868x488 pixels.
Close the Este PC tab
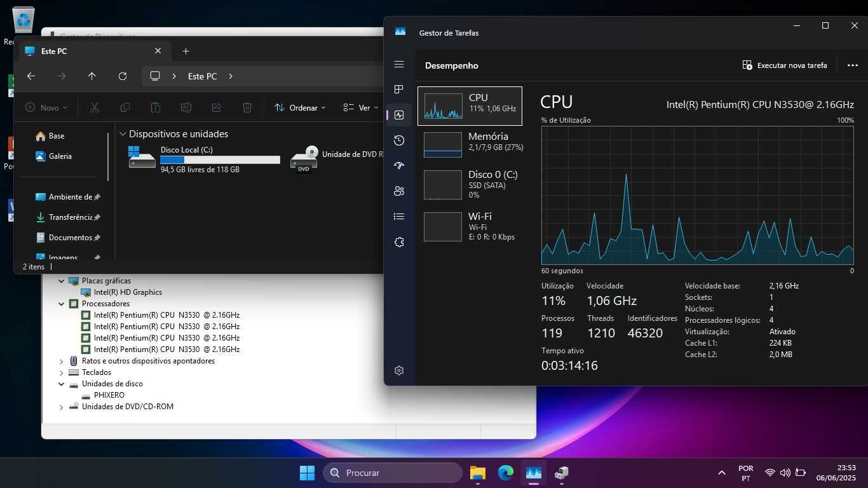158,51
